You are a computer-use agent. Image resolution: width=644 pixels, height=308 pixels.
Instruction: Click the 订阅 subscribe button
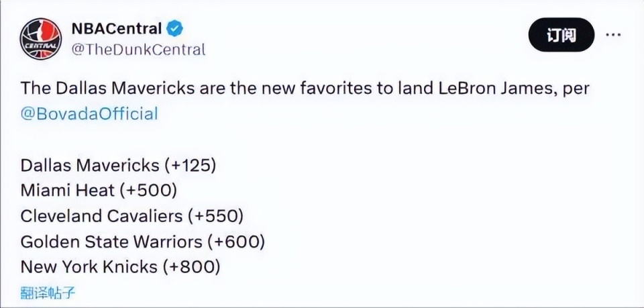pos(561,35)
